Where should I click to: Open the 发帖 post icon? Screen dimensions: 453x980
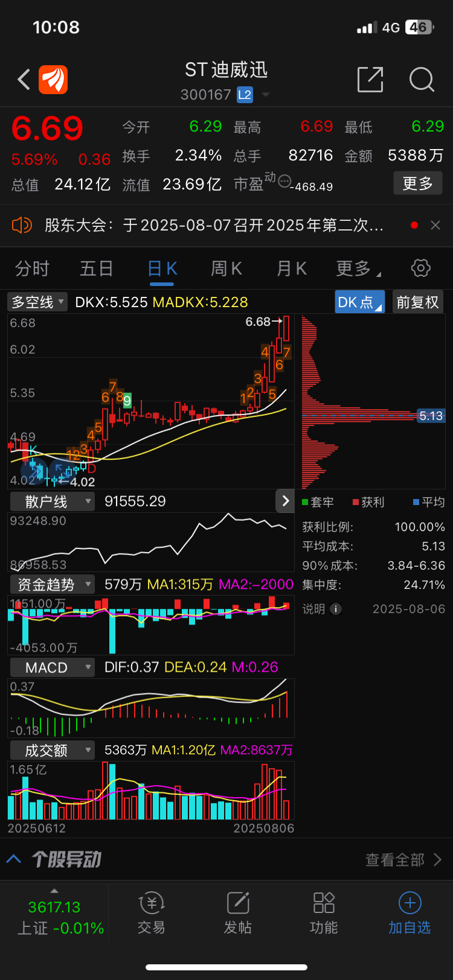pos(238,913)
